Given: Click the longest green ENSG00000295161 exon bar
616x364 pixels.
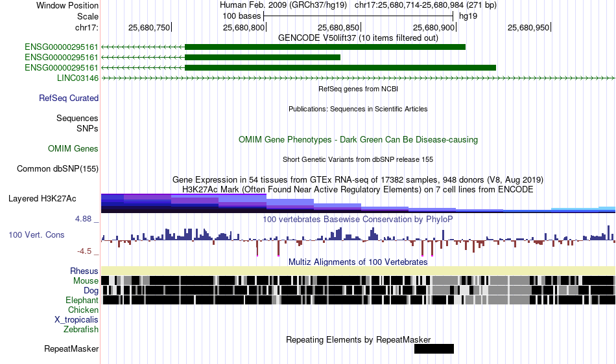Looking at the screenshot, I should tap(340, 68).
